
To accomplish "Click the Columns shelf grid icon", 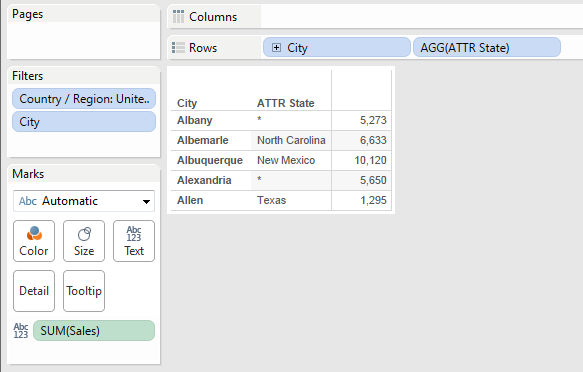I will tap(178, 17).
